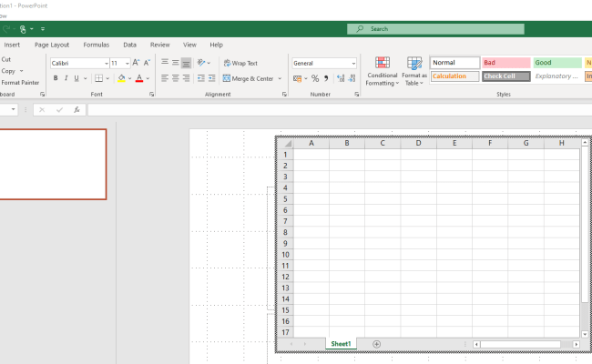592x364 pixels.
Task: Toggle Wrap Text
Action: point(240,63)
